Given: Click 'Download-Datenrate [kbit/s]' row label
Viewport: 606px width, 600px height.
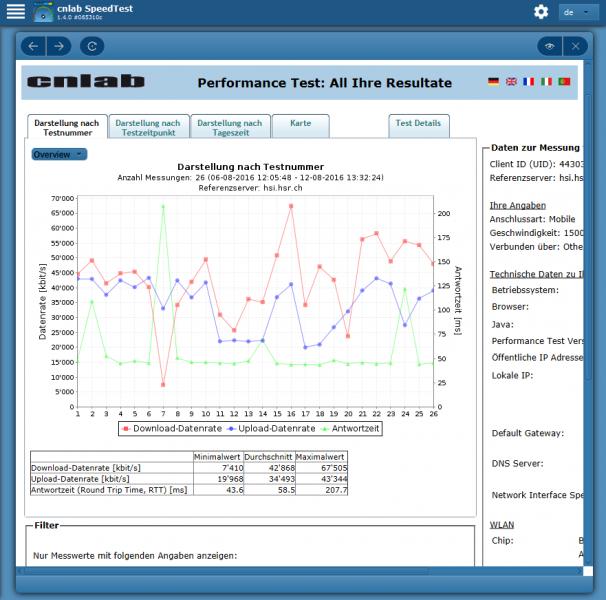Looking at the screenshot, I should 86,468.
